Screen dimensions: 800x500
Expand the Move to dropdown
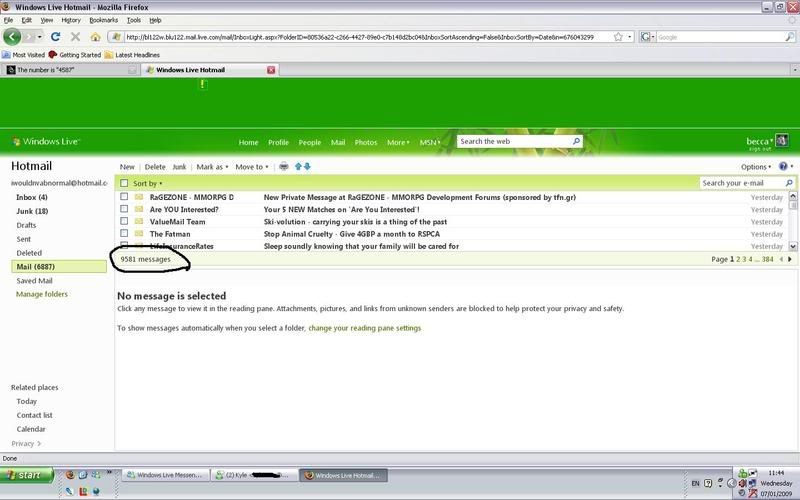[251, 167]
